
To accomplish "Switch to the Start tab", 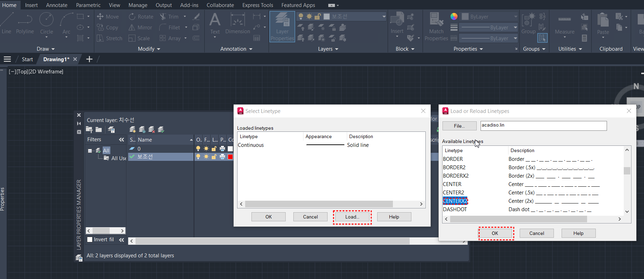I will point(27,59).
